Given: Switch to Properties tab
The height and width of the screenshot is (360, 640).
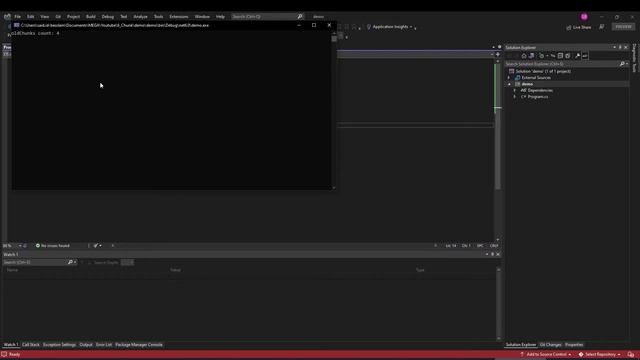Looking at the screenshot, I should click(x=574, y=345).
